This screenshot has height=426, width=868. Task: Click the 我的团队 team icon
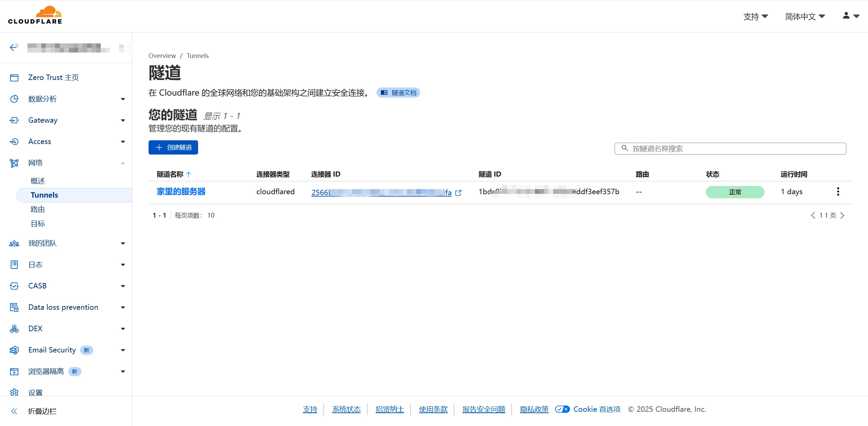14,243
